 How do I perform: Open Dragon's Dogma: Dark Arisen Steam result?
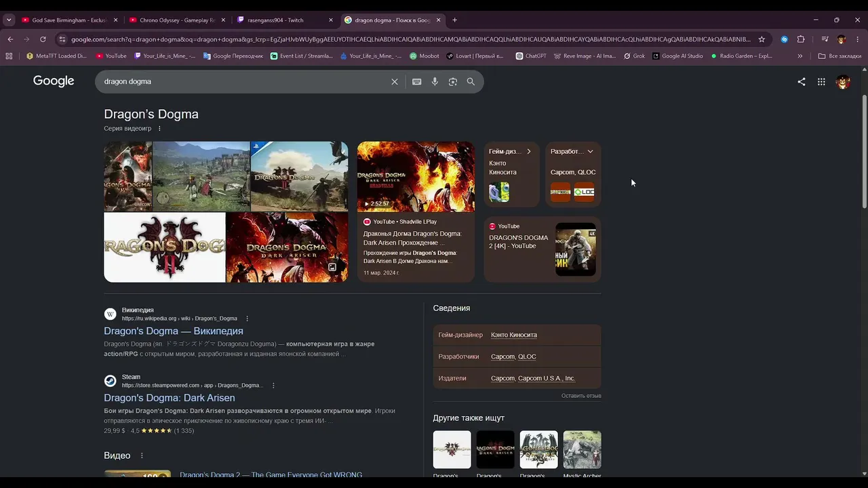click(170, 399)
